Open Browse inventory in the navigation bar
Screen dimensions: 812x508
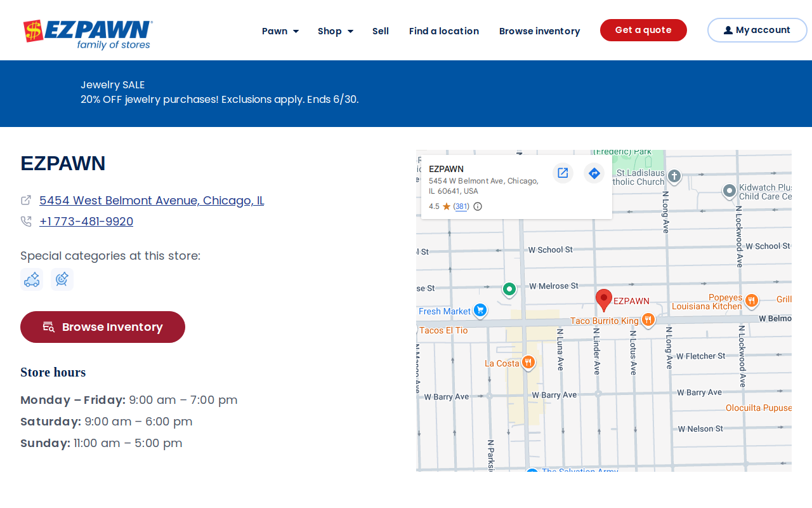(540, 31)
